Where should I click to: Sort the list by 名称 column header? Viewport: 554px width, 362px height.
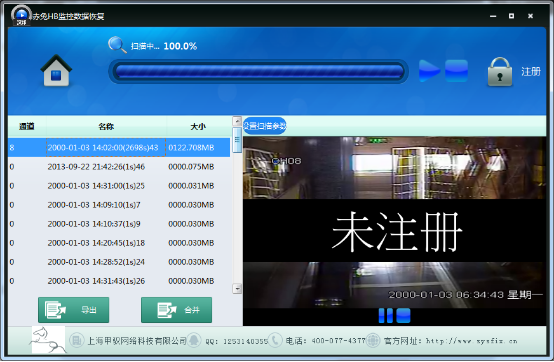(x=106, y=126)
